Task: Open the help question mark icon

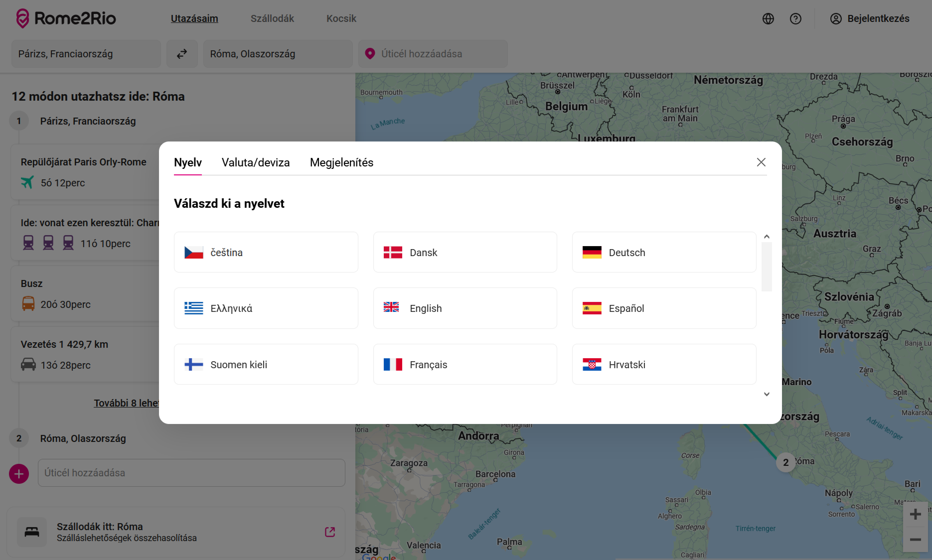Action: click(795, 18)
